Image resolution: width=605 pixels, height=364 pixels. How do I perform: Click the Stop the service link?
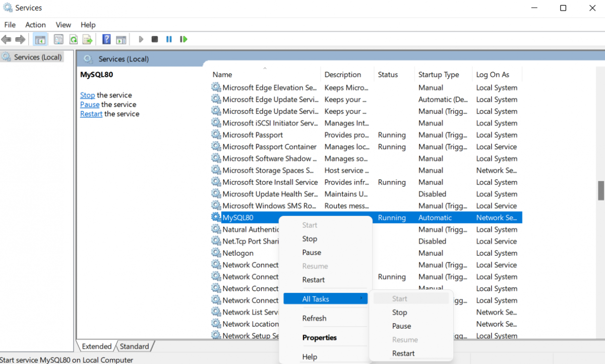pos(87,95)
